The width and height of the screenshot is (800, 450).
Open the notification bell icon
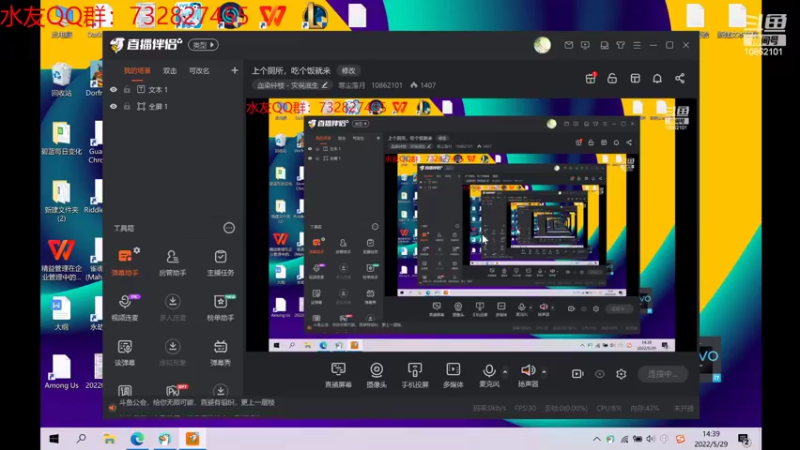[x=657, y=78]
